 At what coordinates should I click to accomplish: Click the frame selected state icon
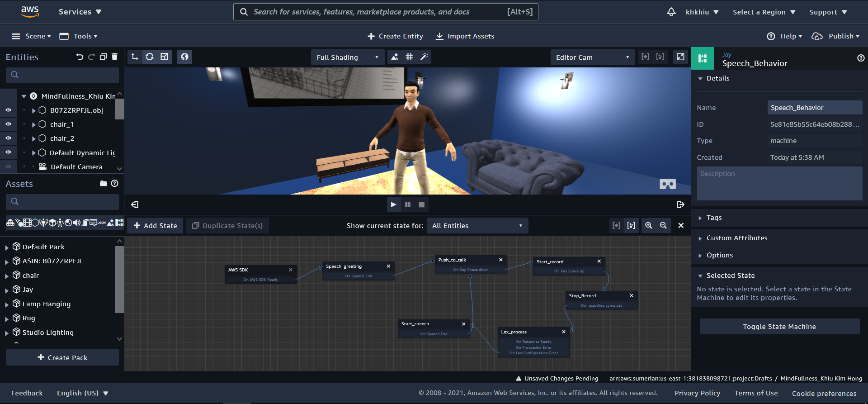[x=616, y=225]
